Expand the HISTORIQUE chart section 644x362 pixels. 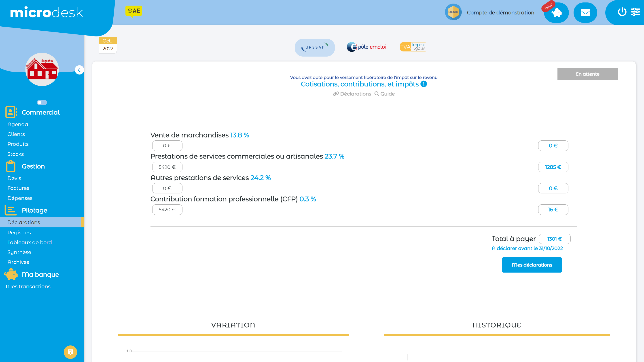pyautogui.click(x=497, y=325)
